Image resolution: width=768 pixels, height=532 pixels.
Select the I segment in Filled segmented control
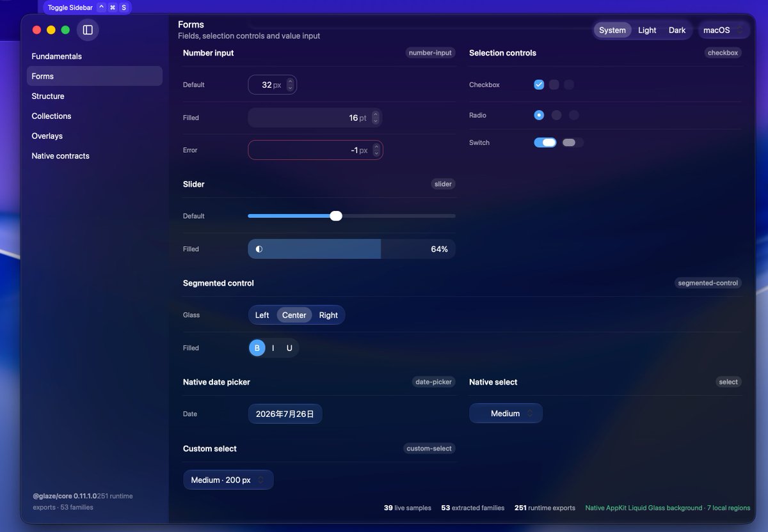coord(273,348)
